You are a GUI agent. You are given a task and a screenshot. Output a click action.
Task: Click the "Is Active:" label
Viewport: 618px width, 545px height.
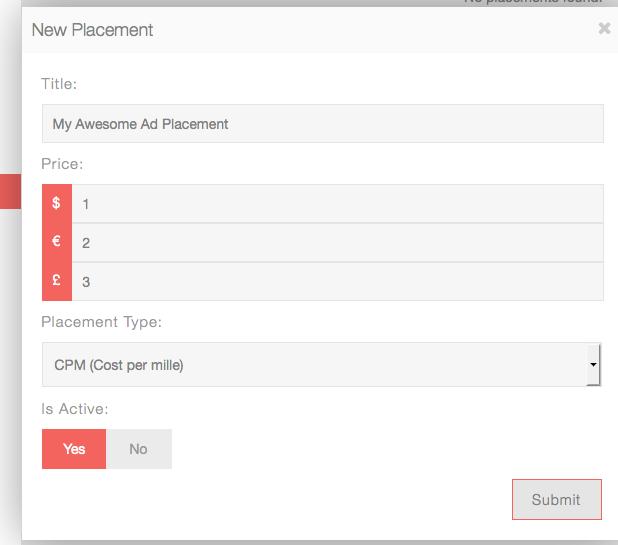click(74, 408)
